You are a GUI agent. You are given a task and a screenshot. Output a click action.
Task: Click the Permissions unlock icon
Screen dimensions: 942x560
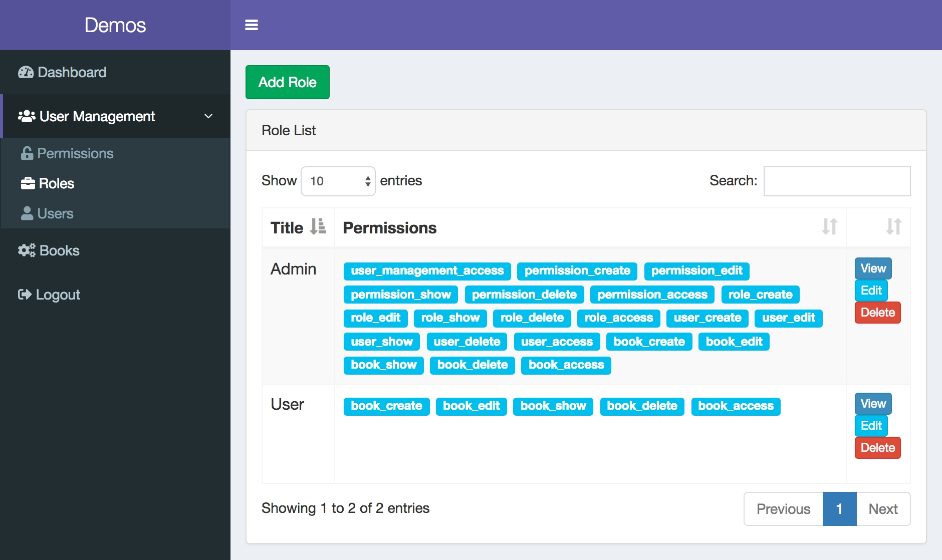click(x=27, y=153)
